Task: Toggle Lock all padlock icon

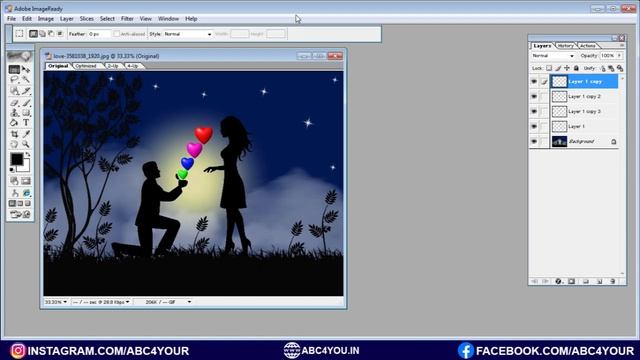Action: [x=576, y=68]
